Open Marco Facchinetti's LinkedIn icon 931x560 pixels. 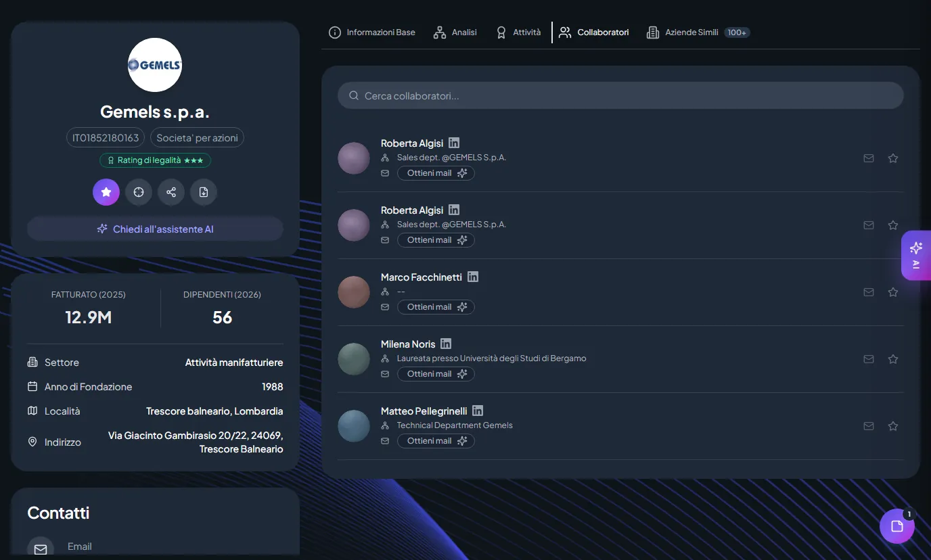tap(473, 277)
